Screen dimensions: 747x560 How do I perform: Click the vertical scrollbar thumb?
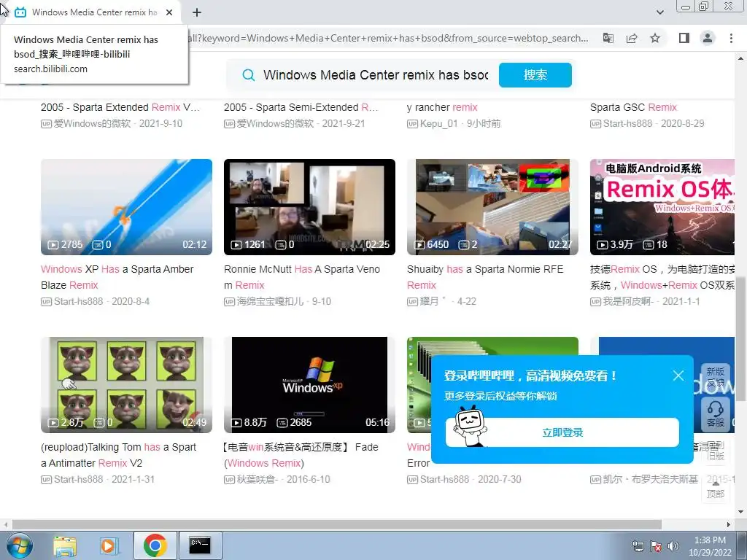tap(740, 340)
